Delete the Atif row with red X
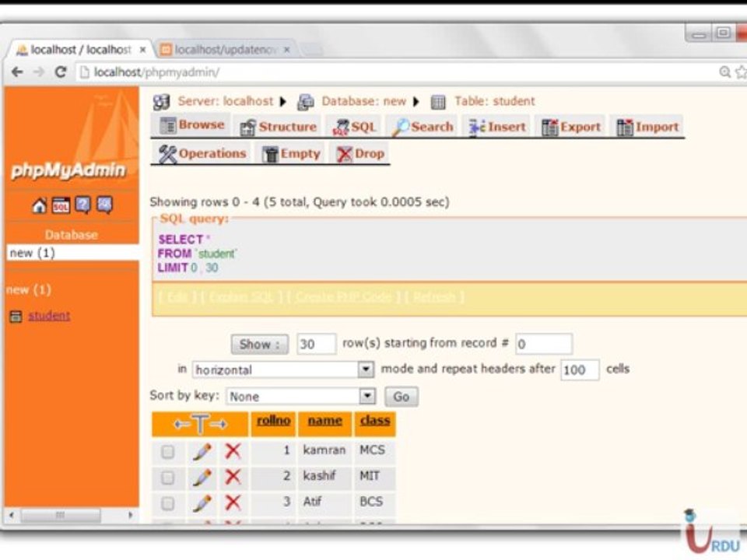This screenshot has height=560, width=747. (x=233, y=502)
